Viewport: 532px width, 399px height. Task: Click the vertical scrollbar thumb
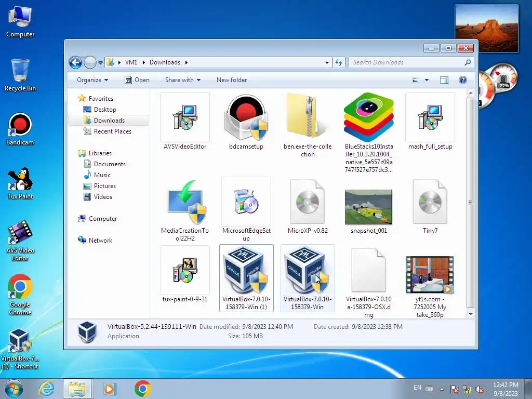pos(470,203)
